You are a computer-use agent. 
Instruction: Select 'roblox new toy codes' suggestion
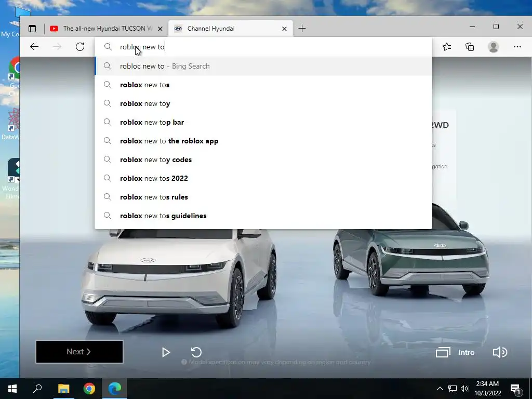pos(263,159)
